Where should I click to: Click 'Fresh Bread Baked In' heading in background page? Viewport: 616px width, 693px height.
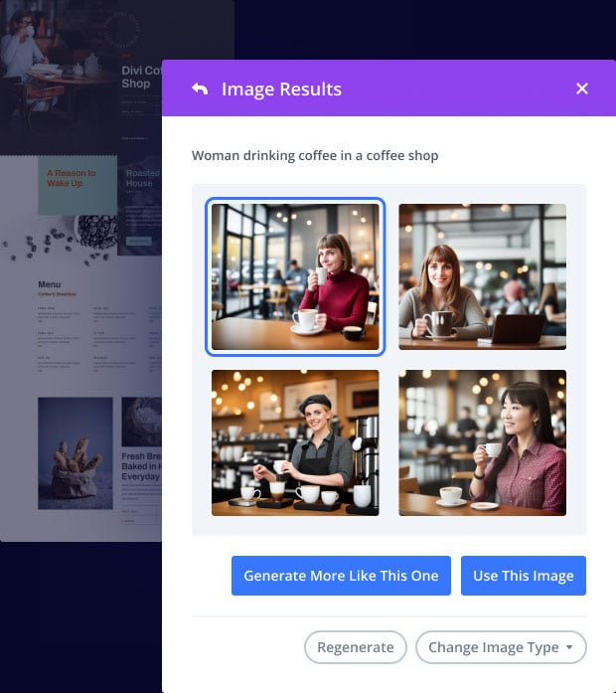141,466
